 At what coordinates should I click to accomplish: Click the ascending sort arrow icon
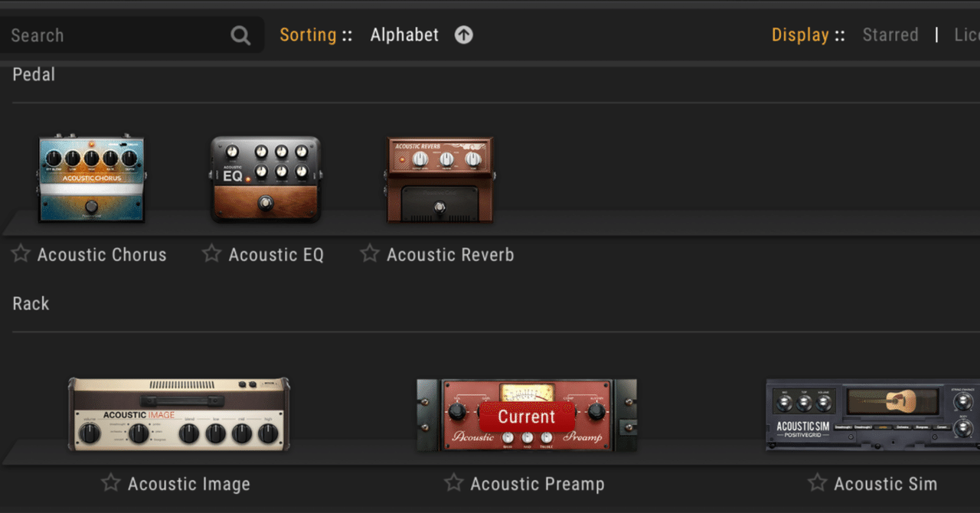pos(463,34)
